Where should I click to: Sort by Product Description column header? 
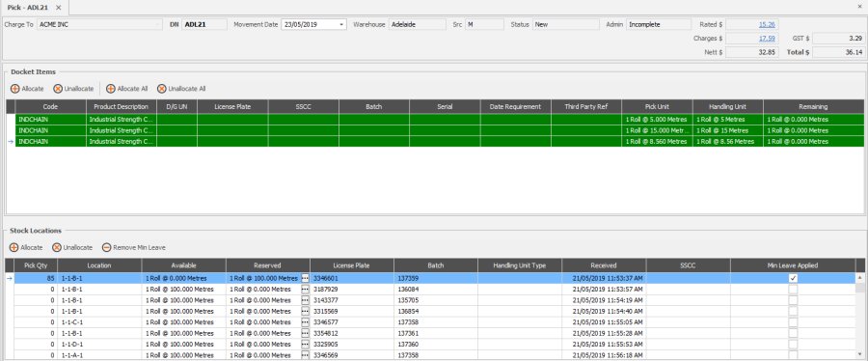coord(122,106)
